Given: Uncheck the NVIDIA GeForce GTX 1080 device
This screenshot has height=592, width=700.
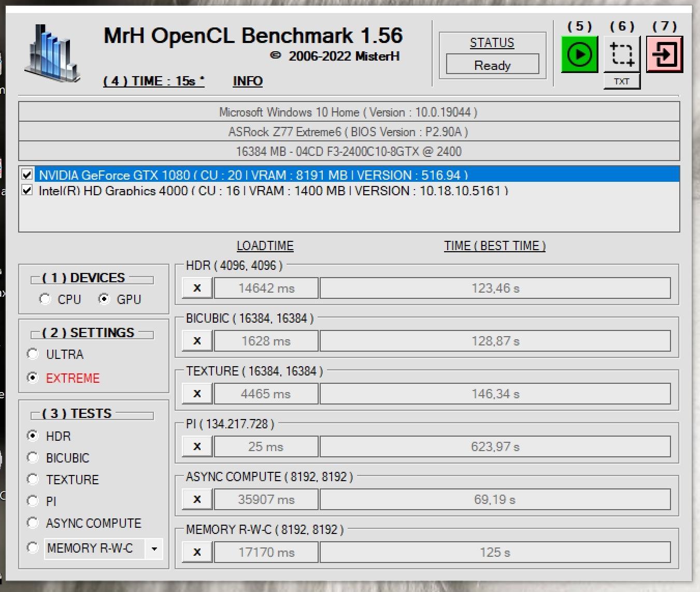Looking at the screenshot, I should point(27,175).
